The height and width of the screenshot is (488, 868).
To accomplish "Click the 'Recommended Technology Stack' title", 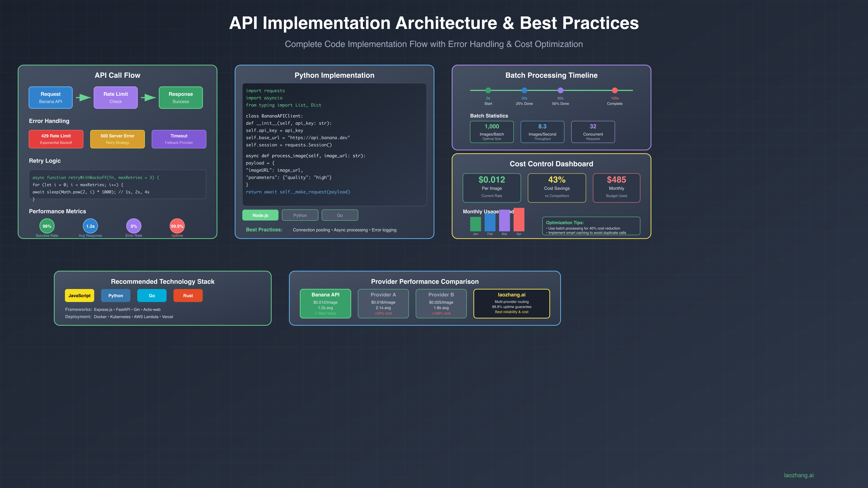I will pyautogui.click(x=162, y=281).
